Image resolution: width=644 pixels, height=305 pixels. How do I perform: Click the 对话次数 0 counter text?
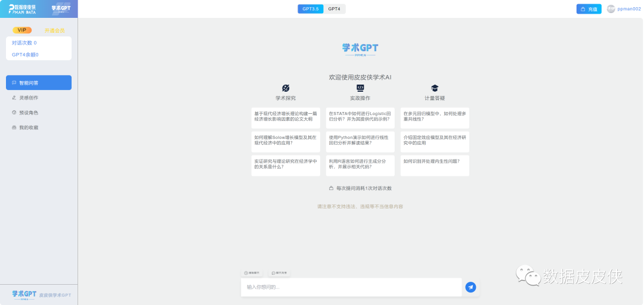[24, 43]
